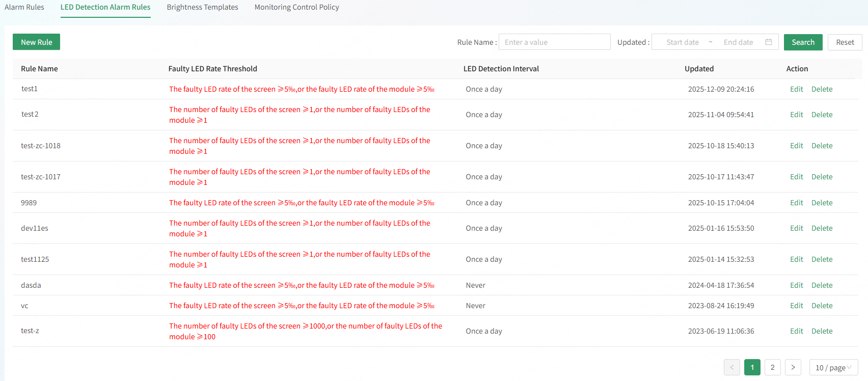Image resolution: width=868 pixels, height=381 pixels.
Task: Go to next page arrow
Action: click(x=793, y=367)
